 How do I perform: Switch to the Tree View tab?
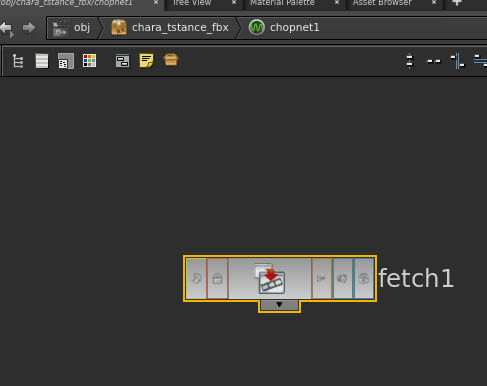pyautogui.click(x=192, y=3)
